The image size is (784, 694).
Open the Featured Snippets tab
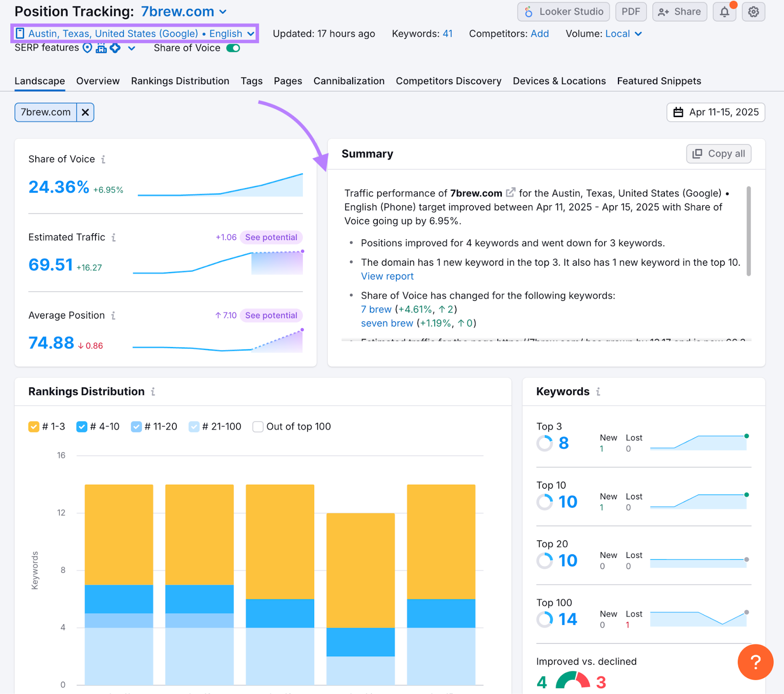pos(659,81)
